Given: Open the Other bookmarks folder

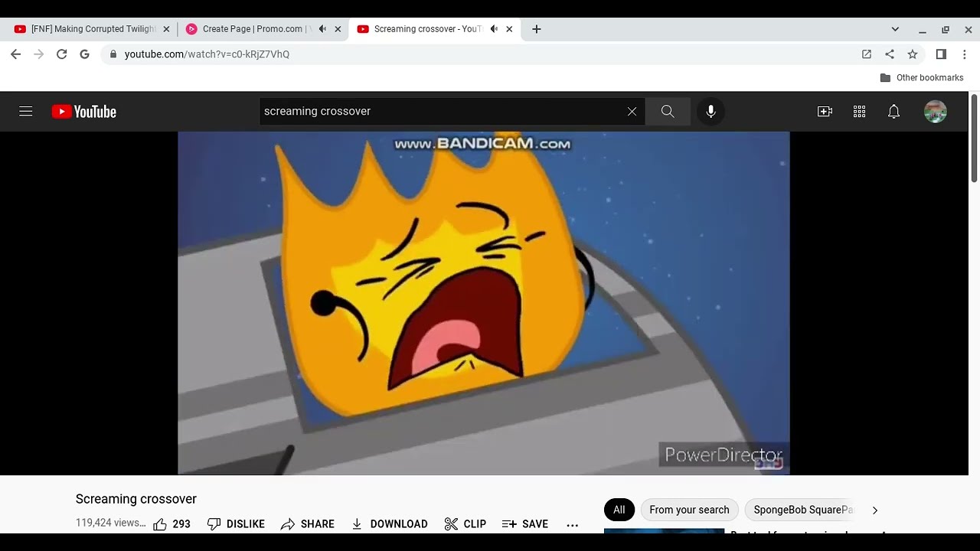Looking at the screenshot, I should click(922, 77).
